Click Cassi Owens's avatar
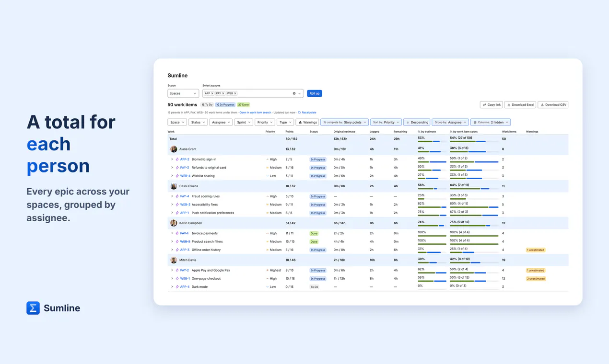This screenshot has width=609, height=364. coord(174,186)
